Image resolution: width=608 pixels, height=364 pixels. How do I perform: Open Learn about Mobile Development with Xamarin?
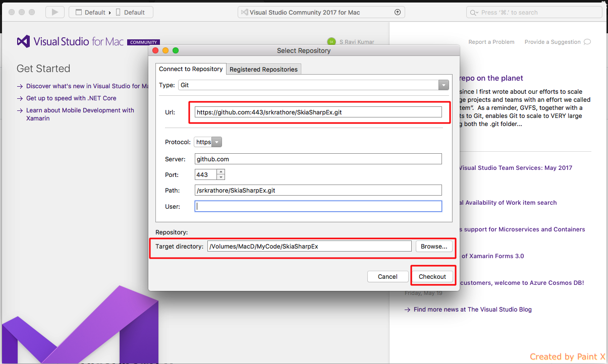80,114
